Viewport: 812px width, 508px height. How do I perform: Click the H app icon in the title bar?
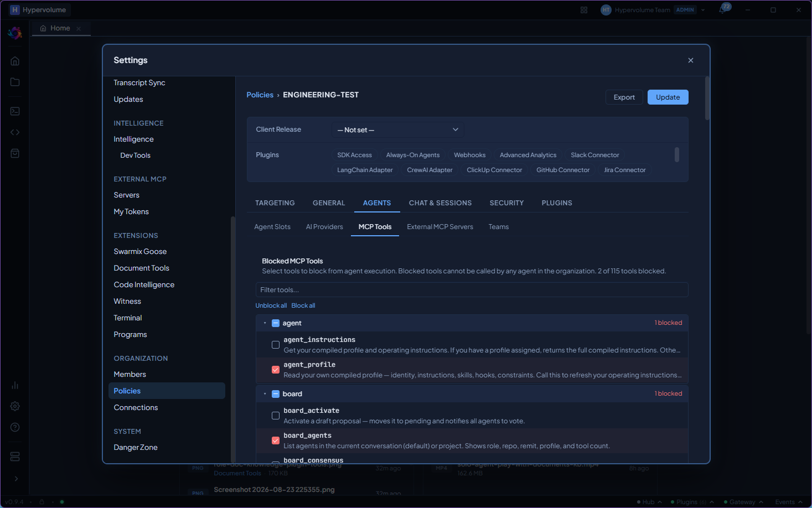point(14,10)
